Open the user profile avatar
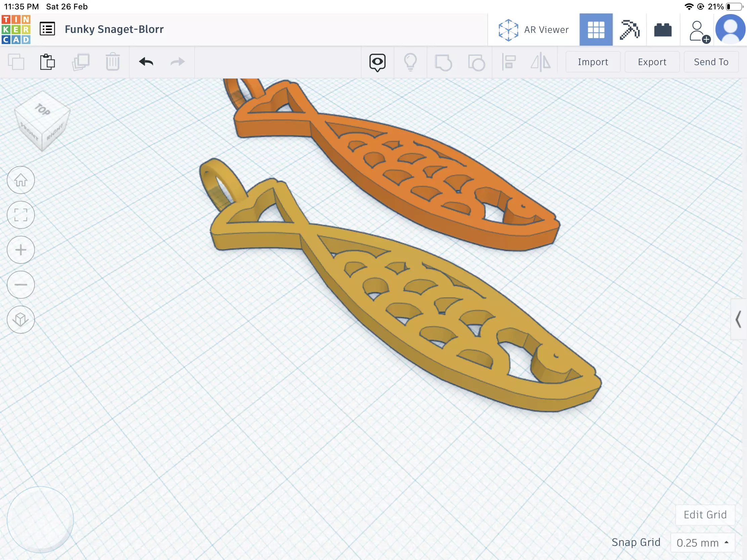The image size is (747, 560). (730, 29)
